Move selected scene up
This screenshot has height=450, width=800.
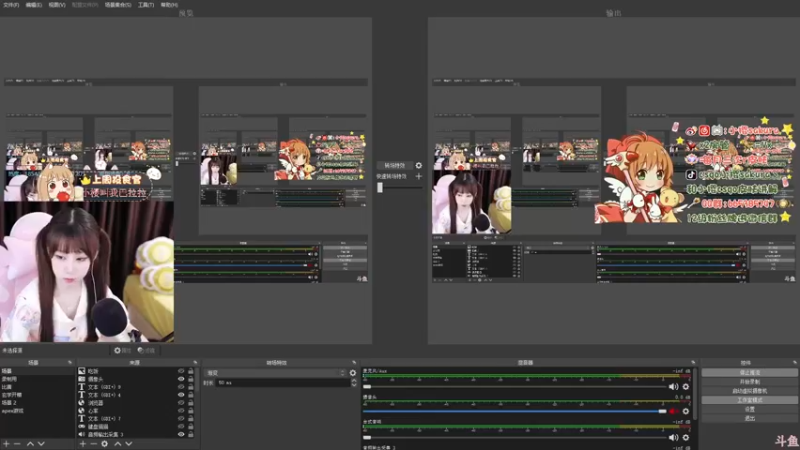tap(30, 444)
